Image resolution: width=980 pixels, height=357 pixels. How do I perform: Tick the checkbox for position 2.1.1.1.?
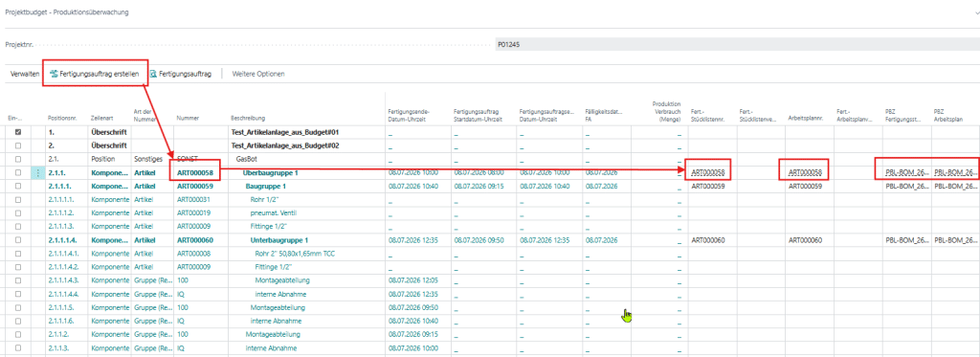click(x=18, y=187)
